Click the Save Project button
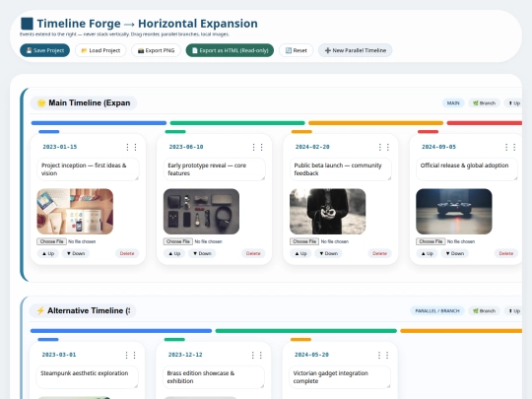 [x=44, y=50]
